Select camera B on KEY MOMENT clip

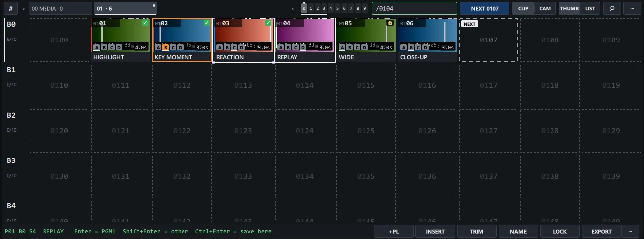pyautogui.click(x=165, y=48)
